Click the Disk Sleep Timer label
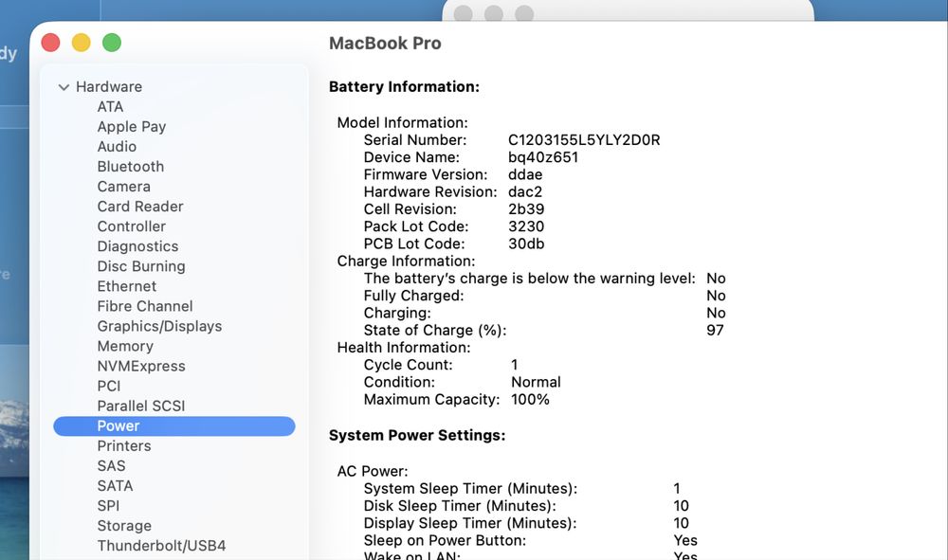 (460, 506)
